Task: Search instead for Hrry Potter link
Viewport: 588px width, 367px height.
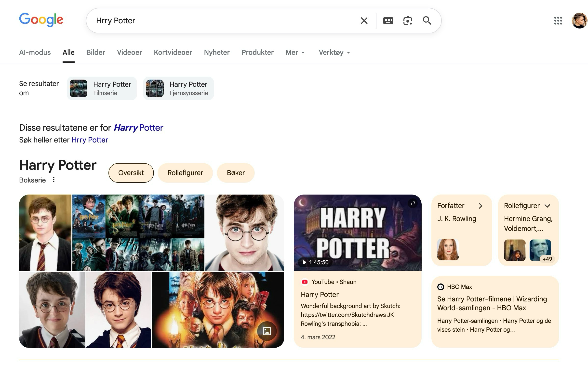Action: (90, 140)
